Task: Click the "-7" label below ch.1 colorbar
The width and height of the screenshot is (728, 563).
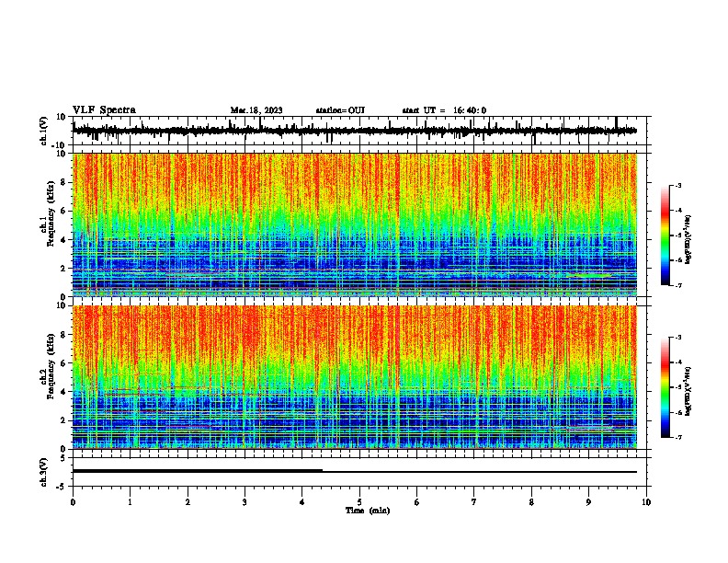Action: tap(677, 285)
